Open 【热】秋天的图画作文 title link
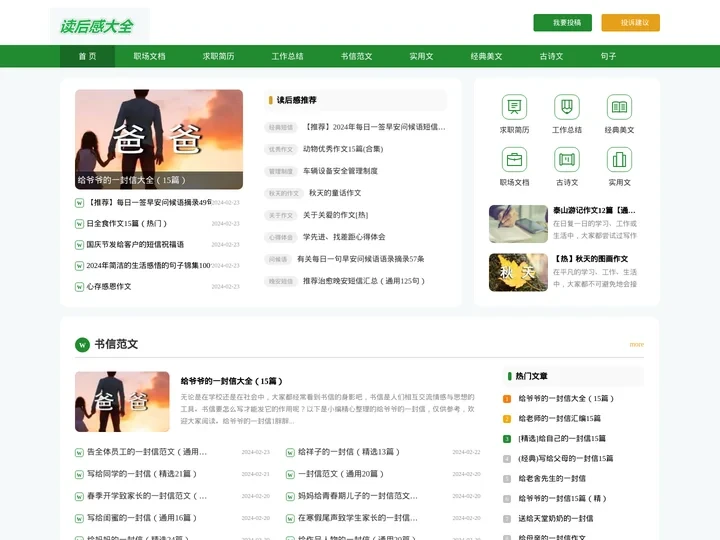The image size is (720, 540). [591, 259]
